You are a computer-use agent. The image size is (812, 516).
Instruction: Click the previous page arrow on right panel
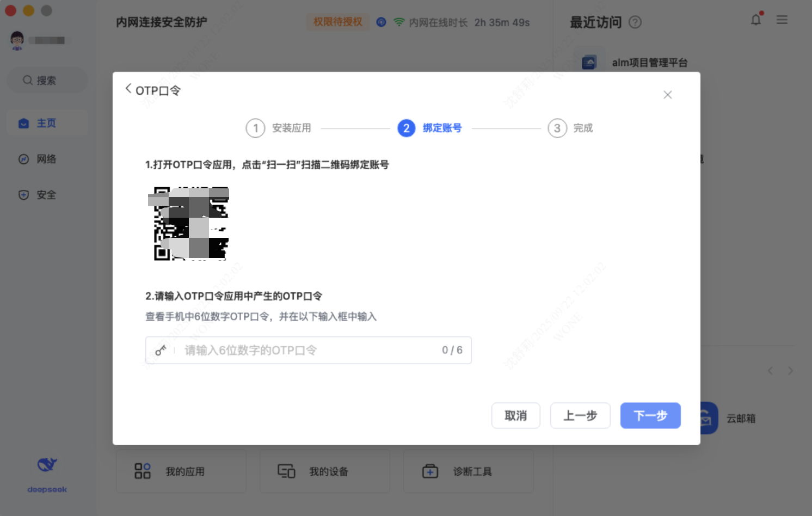(x=770, y=371)
